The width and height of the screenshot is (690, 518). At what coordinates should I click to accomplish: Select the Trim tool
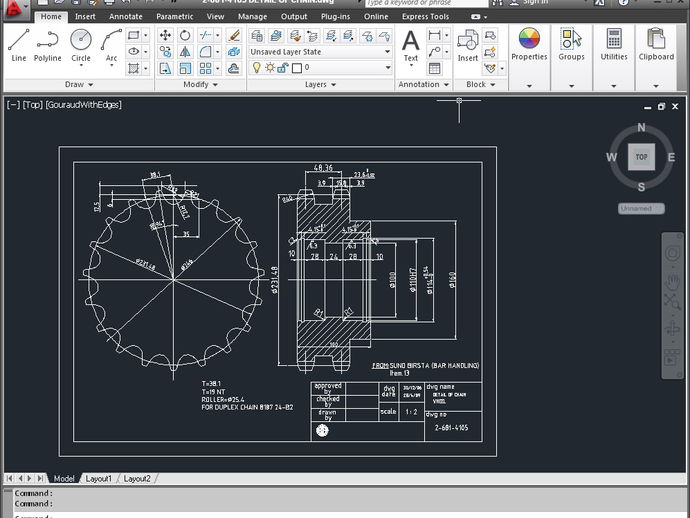click(x=205, y=35)
